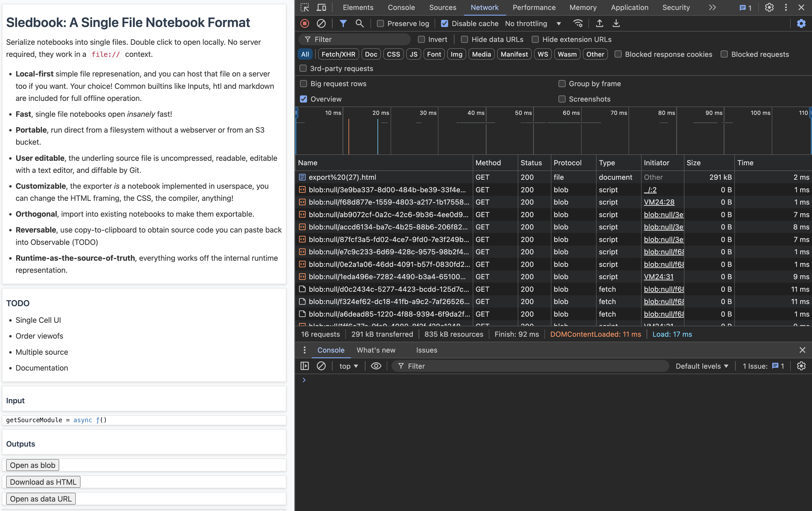Stop recording network log

point(304,23)
